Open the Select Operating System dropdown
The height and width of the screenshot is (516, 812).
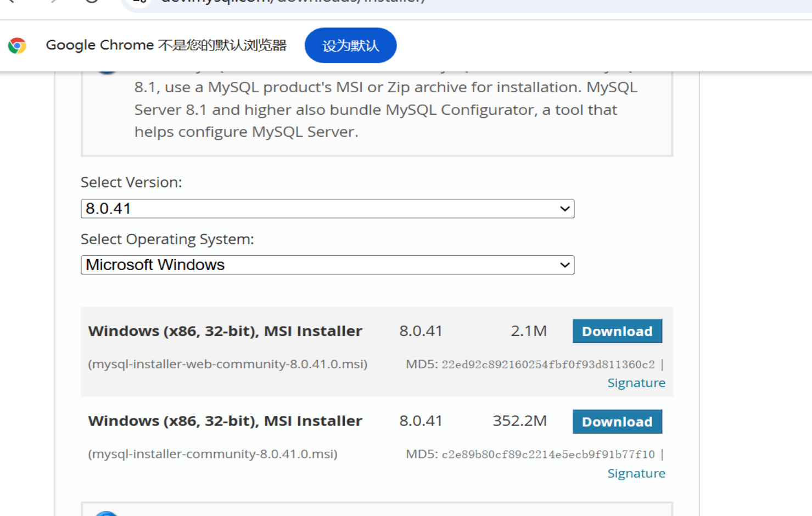(327, 265)
